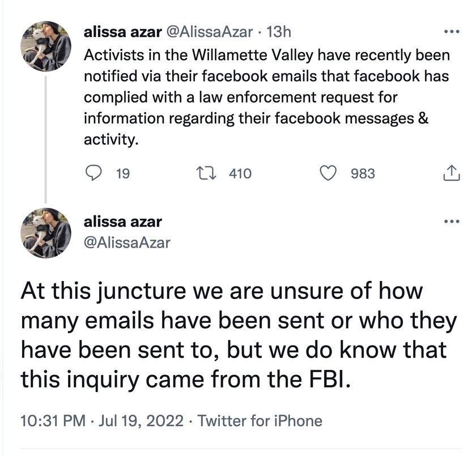This screenshot has height=456, width=476.
Task: Click alissa azar's avatar on the second tweet
Action: tap(46, 233)
